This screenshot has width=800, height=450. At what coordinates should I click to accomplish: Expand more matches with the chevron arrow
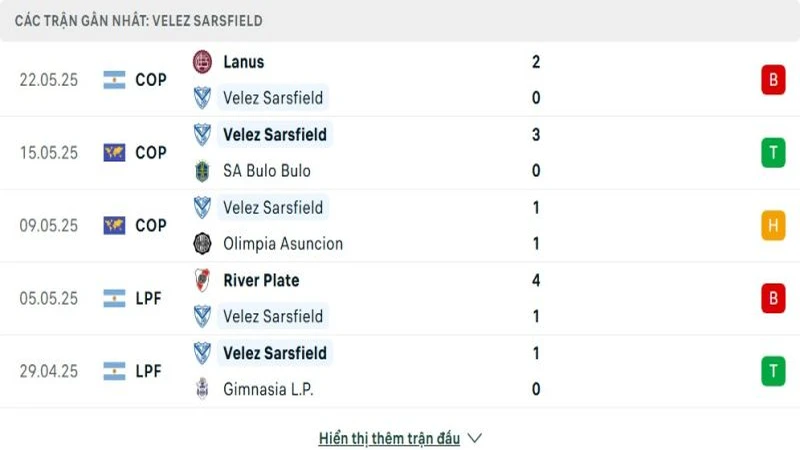(x=475, y=438)
